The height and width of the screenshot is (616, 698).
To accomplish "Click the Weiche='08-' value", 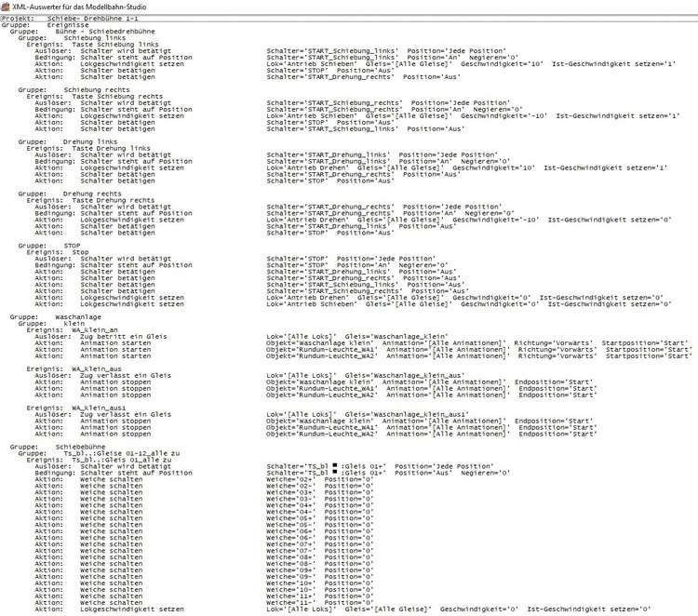I will [x=290, y=564].
